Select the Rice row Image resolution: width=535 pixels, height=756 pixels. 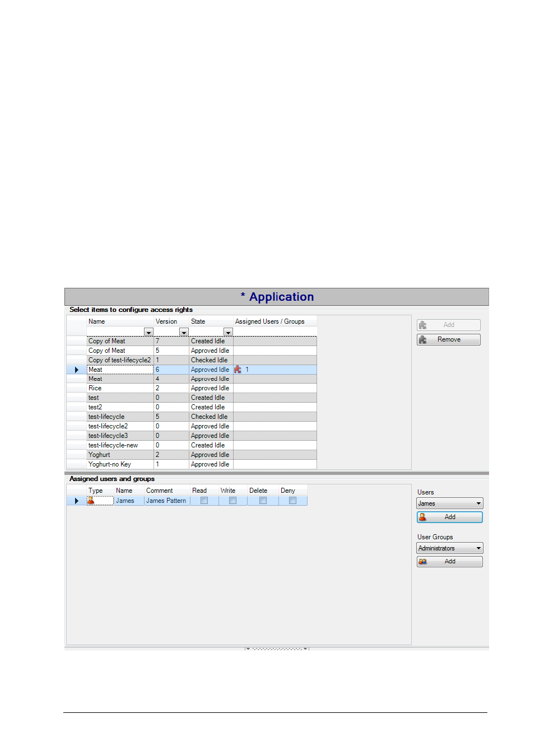(192, 388)
